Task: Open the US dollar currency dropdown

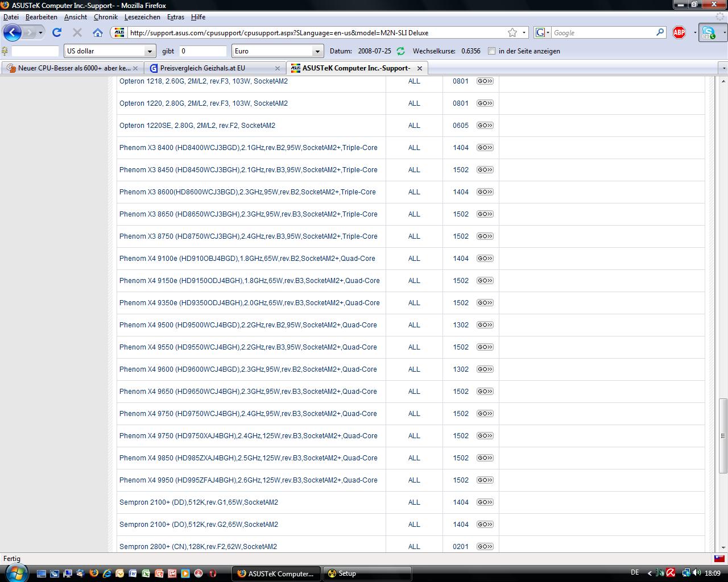Action: coord(110,51)
